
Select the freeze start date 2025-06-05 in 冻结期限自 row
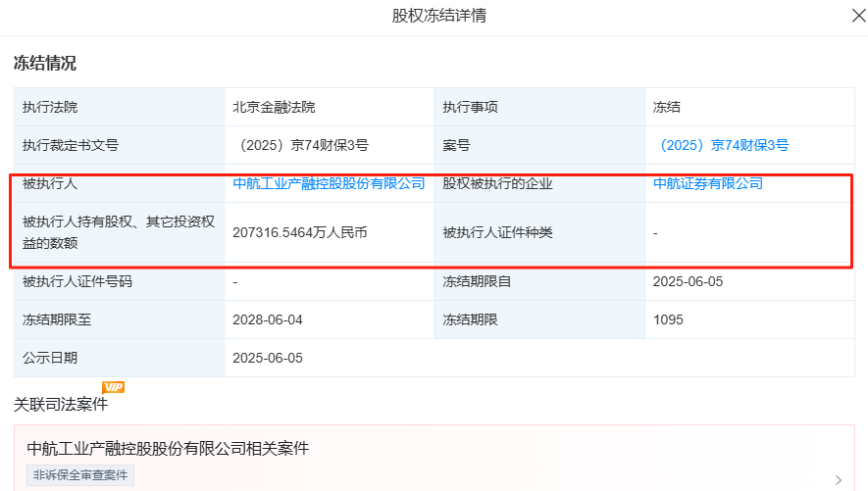pyautogui.click(x=689, y=281)
